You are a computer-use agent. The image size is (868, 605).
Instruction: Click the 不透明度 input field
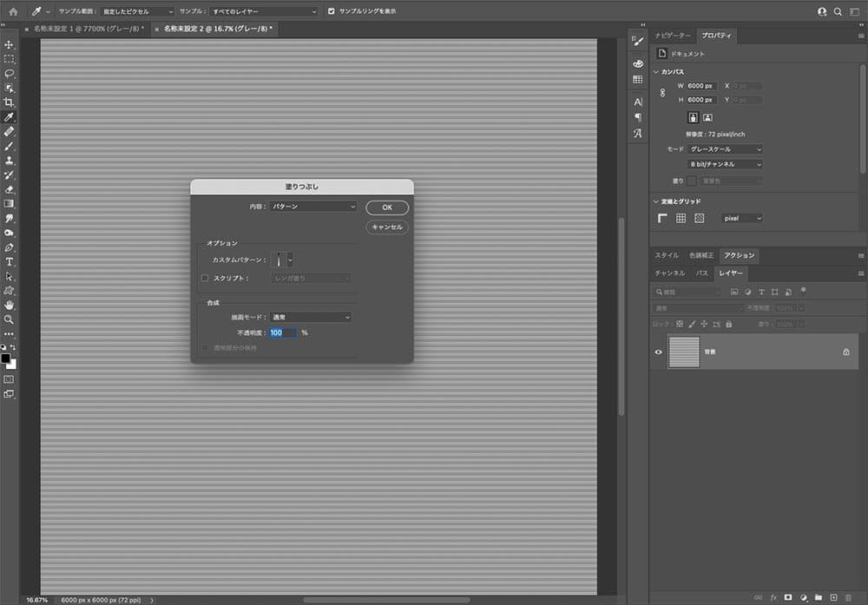coord(283,332)
